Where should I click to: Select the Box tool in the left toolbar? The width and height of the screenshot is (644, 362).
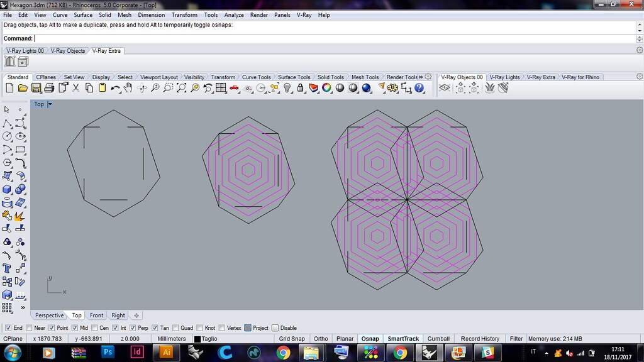coord(8,188)
